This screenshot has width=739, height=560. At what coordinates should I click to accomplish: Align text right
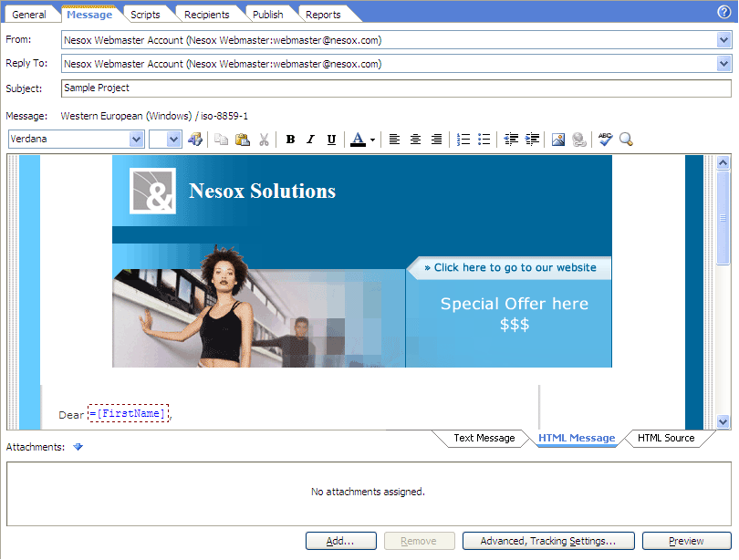436,140
